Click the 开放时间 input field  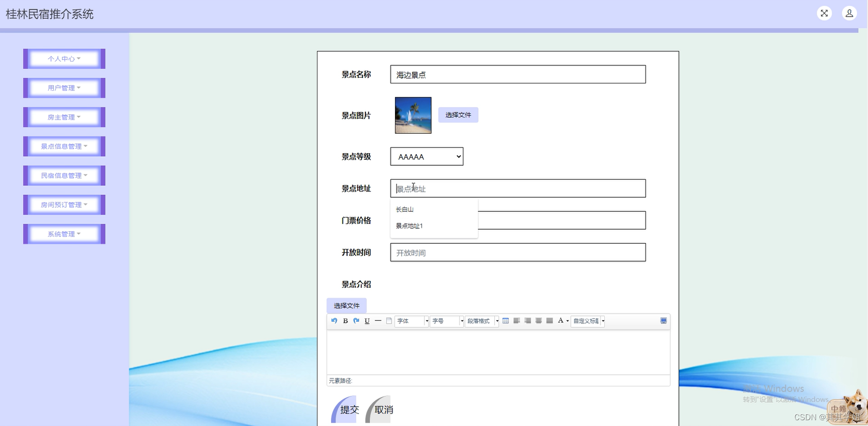pos(518,252)
